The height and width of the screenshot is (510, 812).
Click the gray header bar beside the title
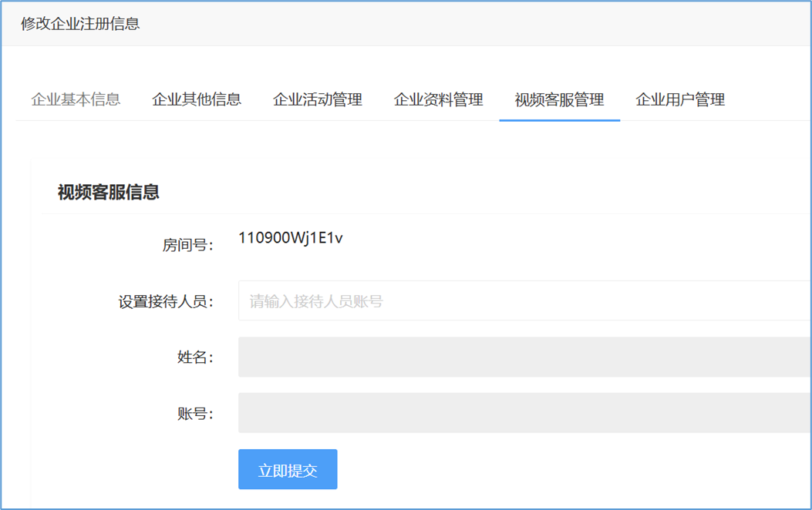tap(463, 24)
